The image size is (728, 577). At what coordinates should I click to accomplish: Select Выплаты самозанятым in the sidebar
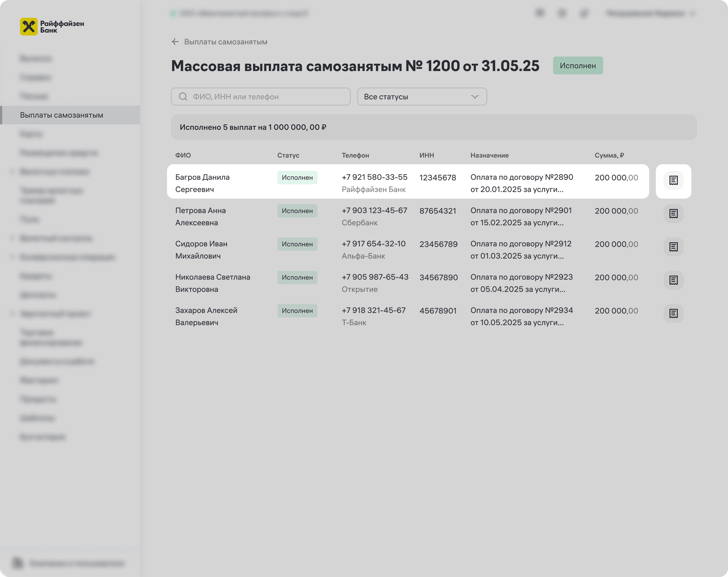61,115
